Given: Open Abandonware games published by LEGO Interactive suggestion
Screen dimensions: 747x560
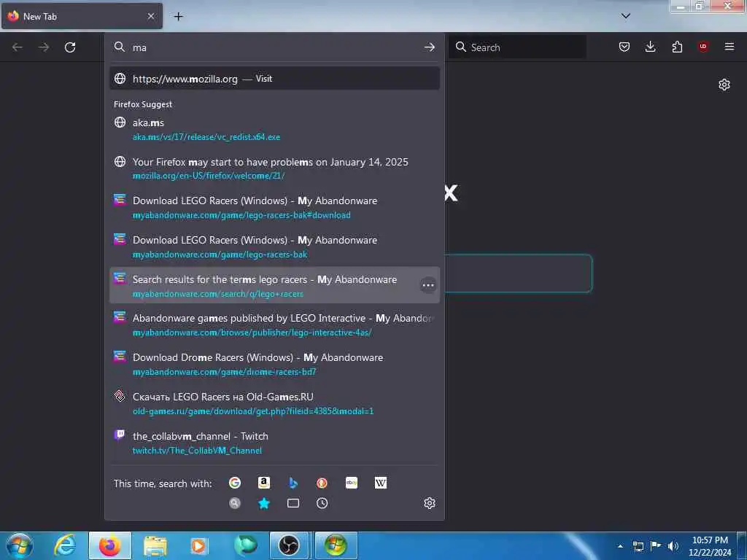Looking at the screenshot, I should pos(274,325).
